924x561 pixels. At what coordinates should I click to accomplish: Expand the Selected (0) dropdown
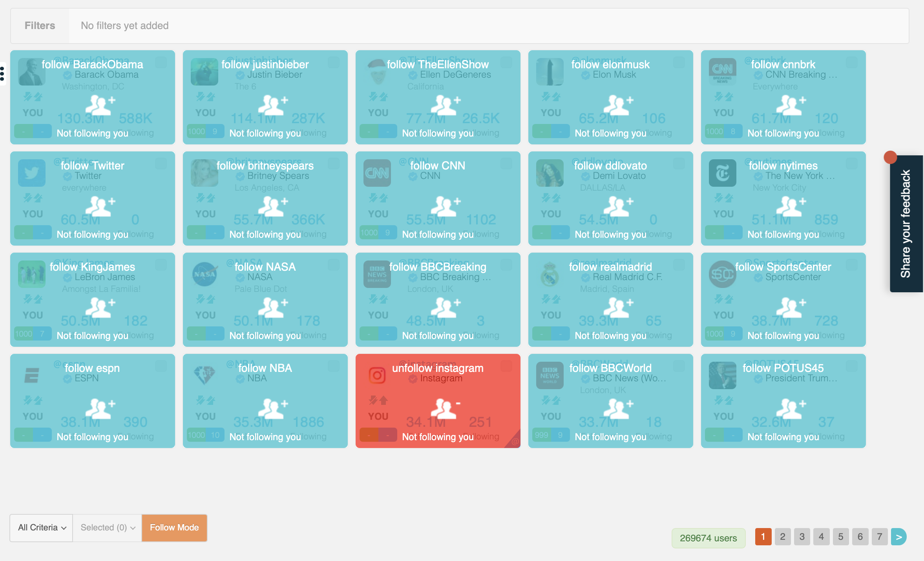[x=108, y=528]
